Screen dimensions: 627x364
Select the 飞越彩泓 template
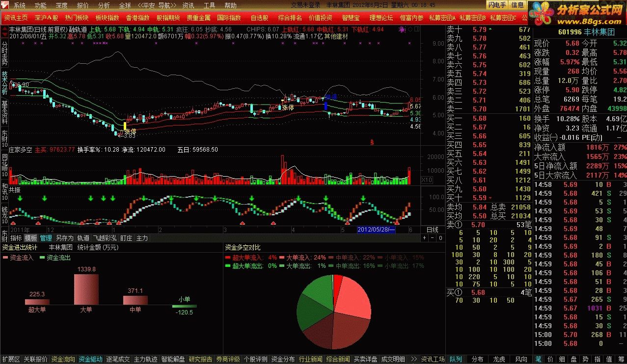coord(105,238)
